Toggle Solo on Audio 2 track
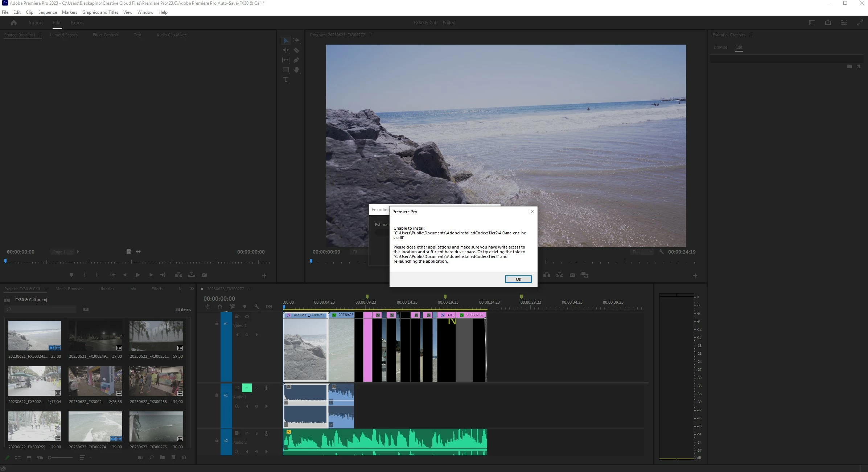The width and height of the screenshot is (868, 472). [256, 433]
